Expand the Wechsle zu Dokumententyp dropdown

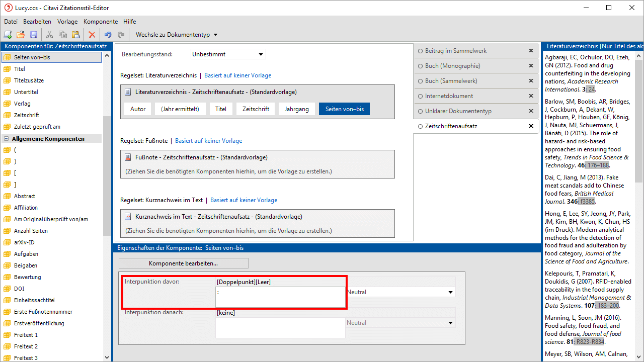(177, 35)
